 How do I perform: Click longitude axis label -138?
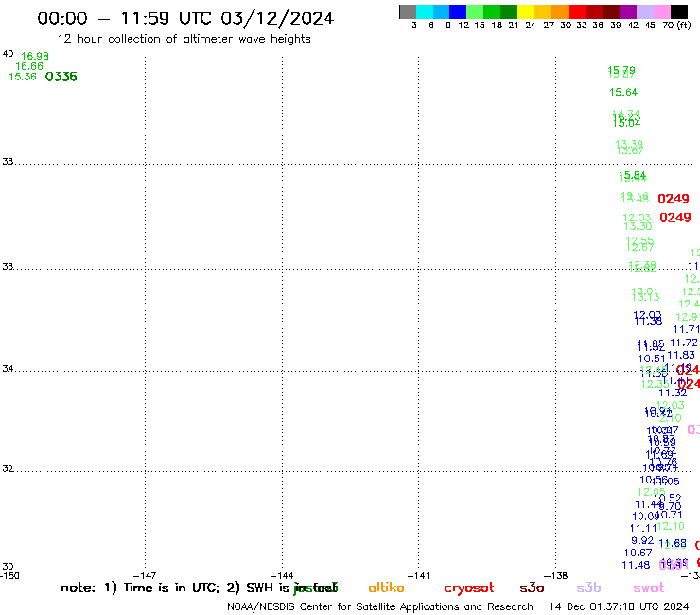[556, 576]
